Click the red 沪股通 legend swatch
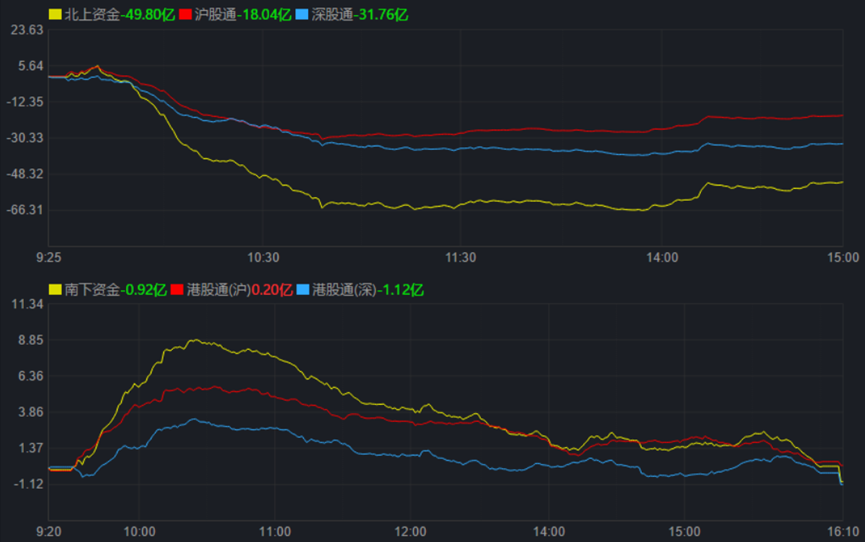This screenshot has height=542, width=865. 185,15
